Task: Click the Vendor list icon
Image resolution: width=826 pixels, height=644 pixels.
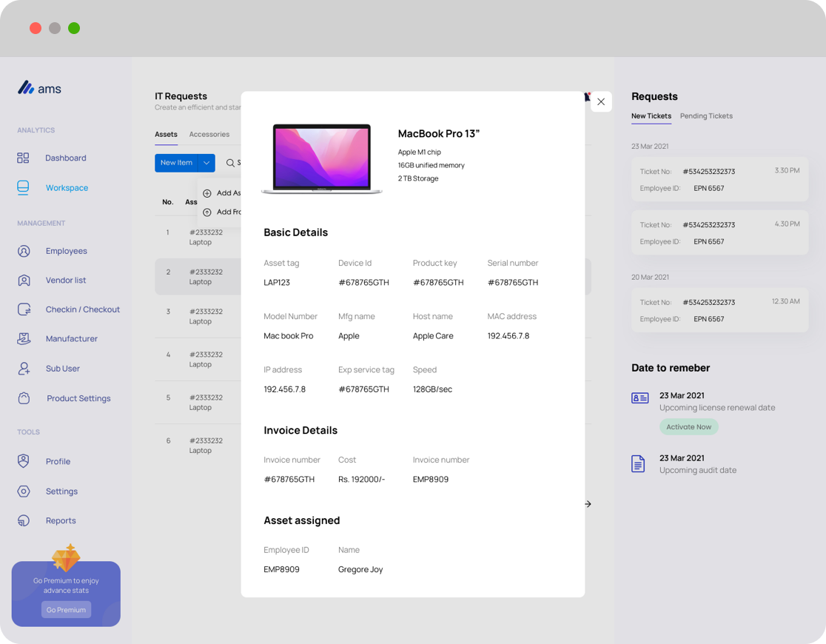Action: tap(24, 281)
